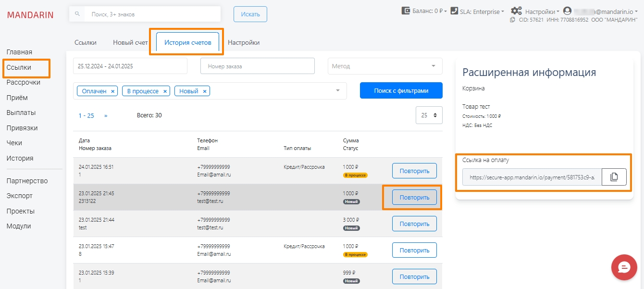644x289 pixels.
Task: Click the settings gears icon
Action: 516,11
